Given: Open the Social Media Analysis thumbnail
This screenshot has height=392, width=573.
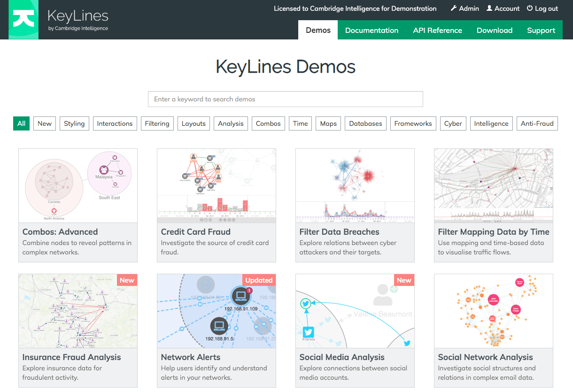Looking at the screenshot, I should (355, 311).
